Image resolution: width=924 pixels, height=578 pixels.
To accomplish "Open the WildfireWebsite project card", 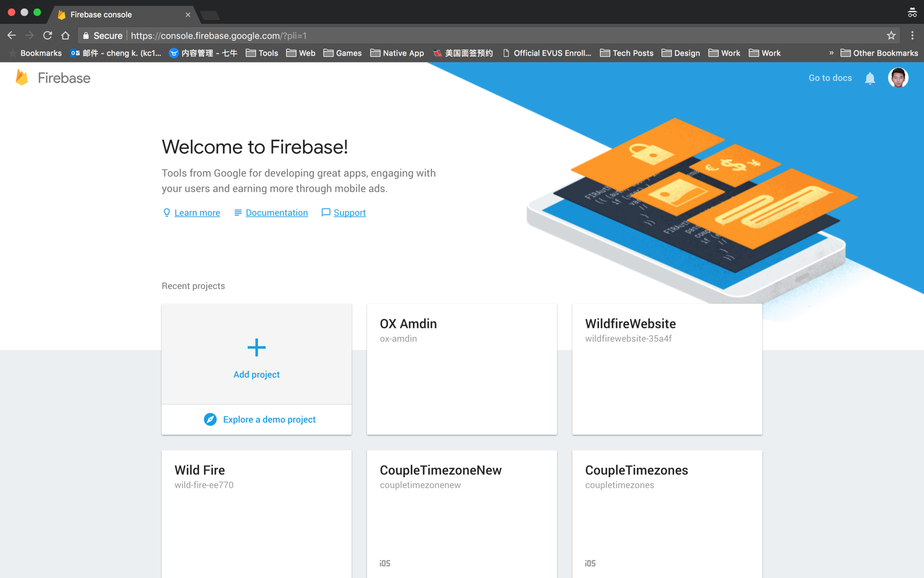I will click(667, 369).
